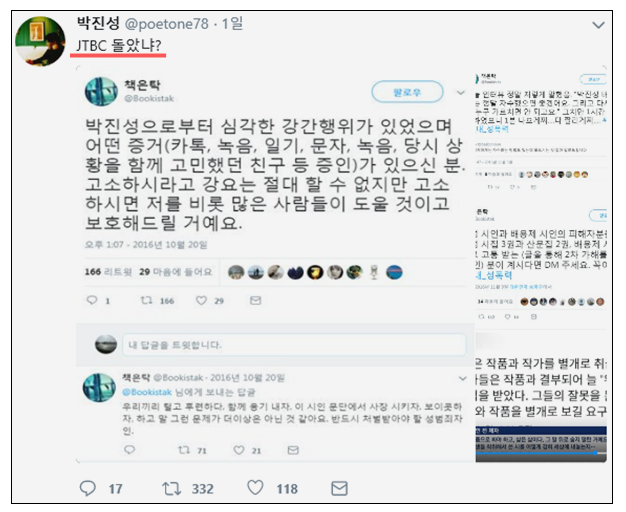Open the @poetone78 profile handle
Image resolution: width=626 pixels, height=512 pixels.
166,24
